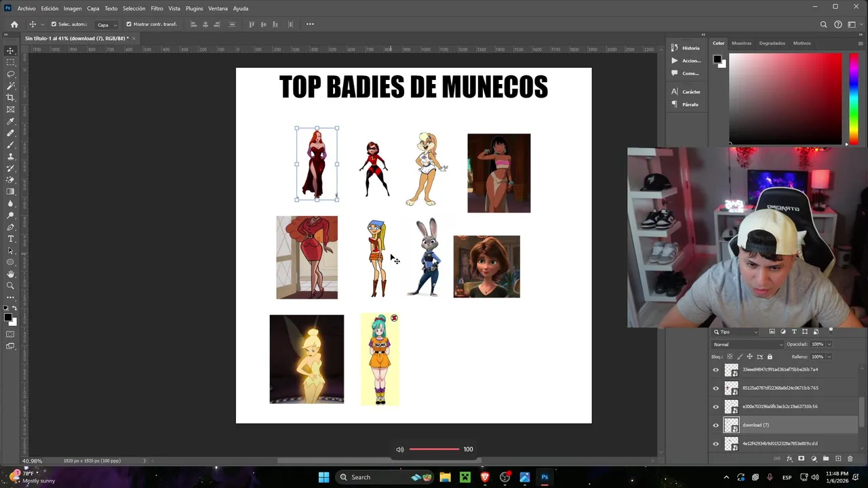Click the Windows Start button
Screen dimensions: 868x488
point(323,477)
